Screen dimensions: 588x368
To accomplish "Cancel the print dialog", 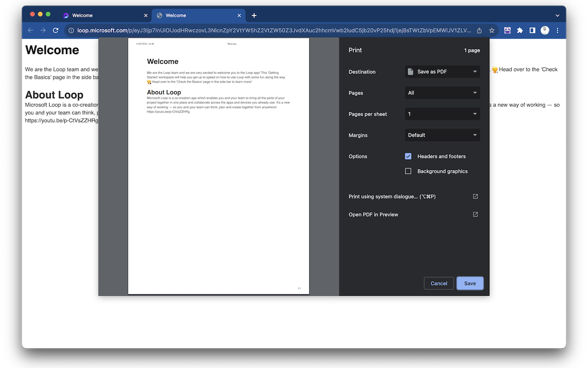I will 439,283.
